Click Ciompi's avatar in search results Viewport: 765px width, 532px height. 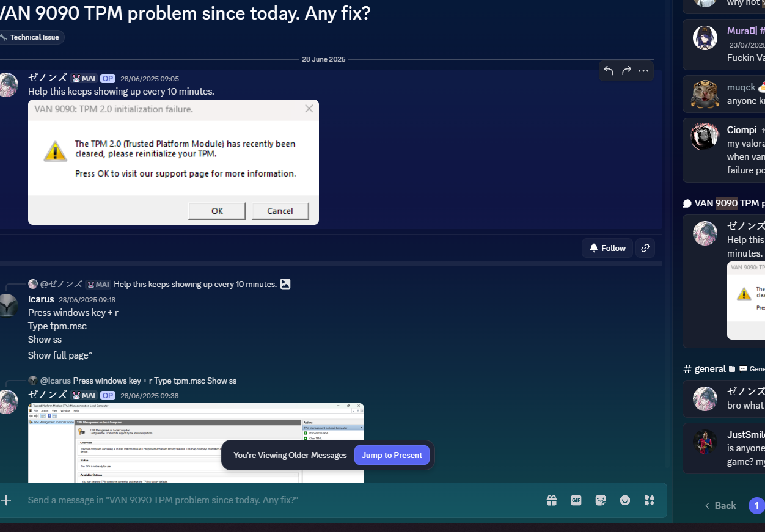pyautogui.click(x=705, y=137)
